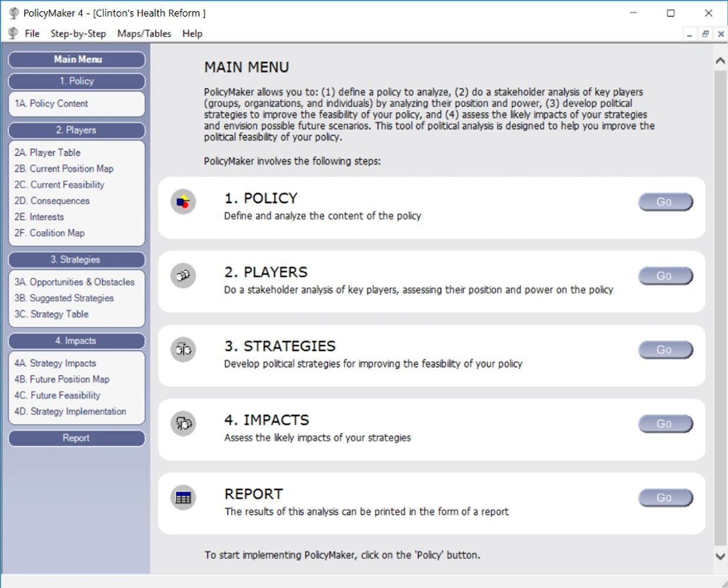728x588 pixels.
Task: Restore the inner document window
Action: (x=705, y=34)
